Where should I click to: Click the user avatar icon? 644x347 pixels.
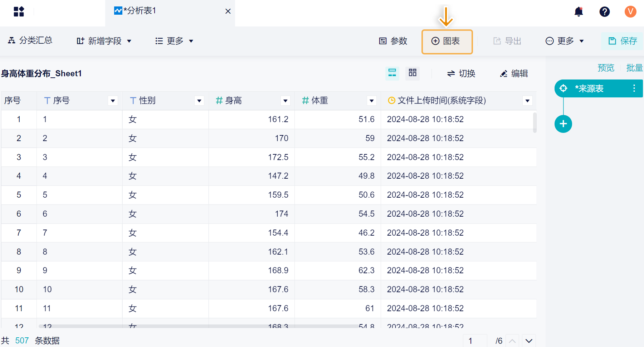tap(630, 12)
